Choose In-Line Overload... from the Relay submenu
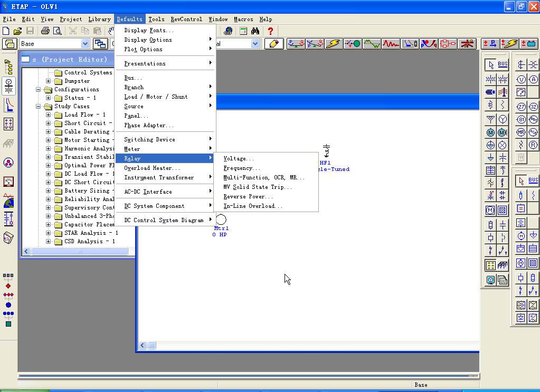Screen dimensions: 540x392 pyautogui.click(x=266, y=206)
